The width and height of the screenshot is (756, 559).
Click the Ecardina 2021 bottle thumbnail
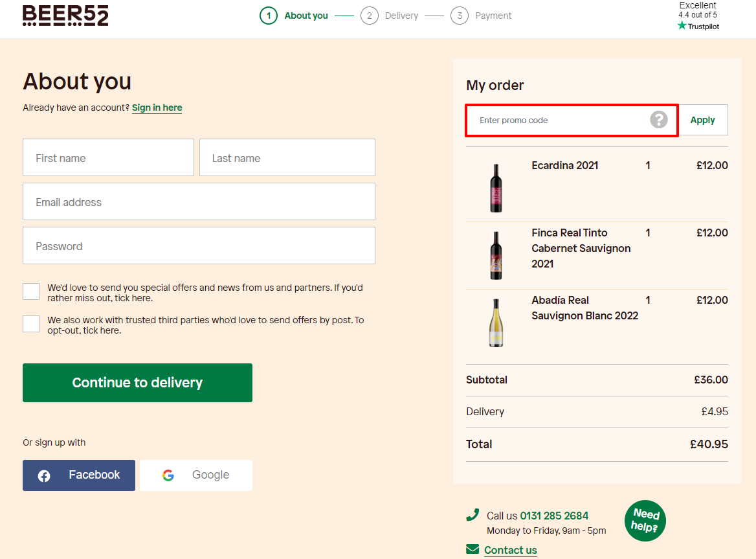496,188
